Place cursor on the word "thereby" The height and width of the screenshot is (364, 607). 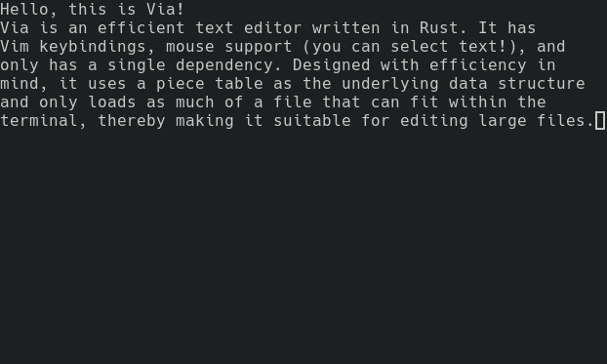click(132, 121)
